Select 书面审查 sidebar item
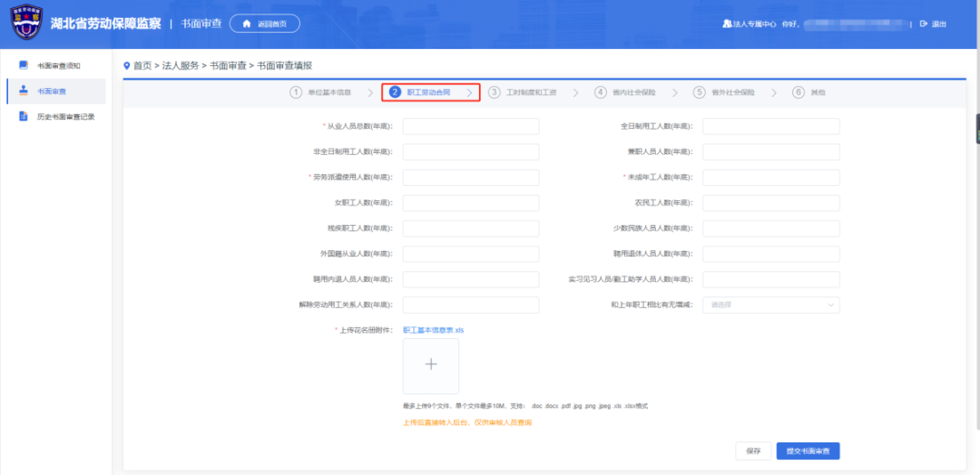The image size is (980, 475). point(51,91)
